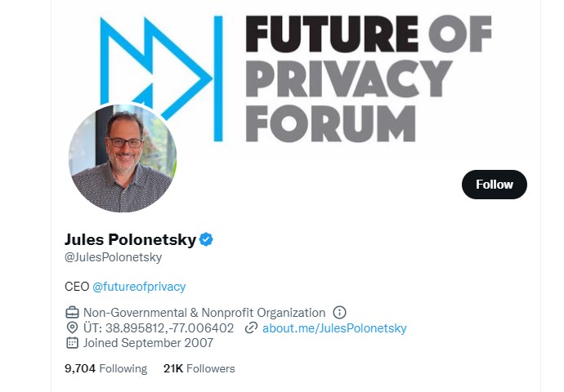Open Jules Polonetsky's profile photo
Viewport: 564px width, 392px height.
click(122, 158)
